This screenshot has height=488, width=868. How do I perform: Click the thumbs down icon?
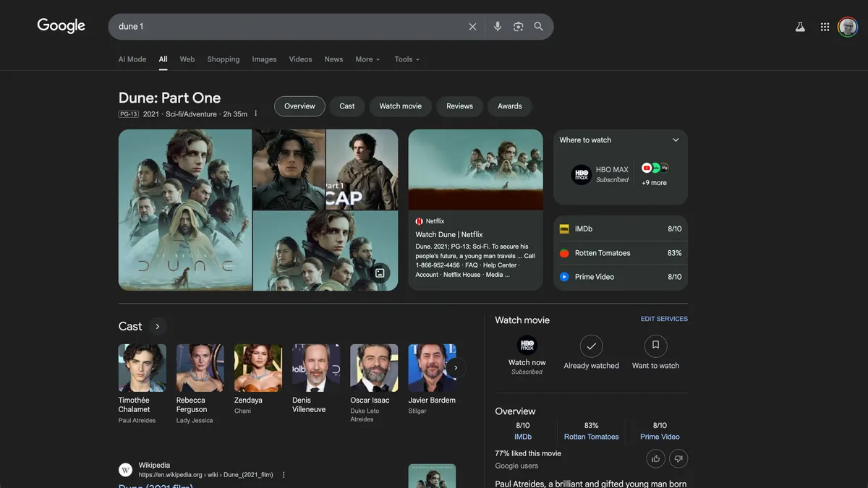pos(678,458)
